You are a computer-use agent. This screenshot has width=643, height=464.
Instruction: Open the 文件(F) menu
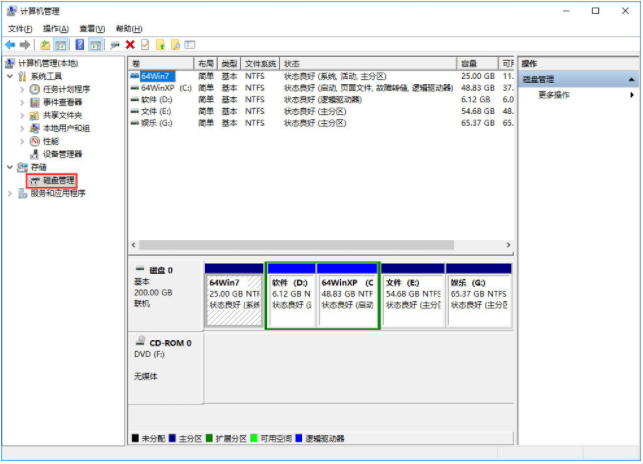pos(20,29)
